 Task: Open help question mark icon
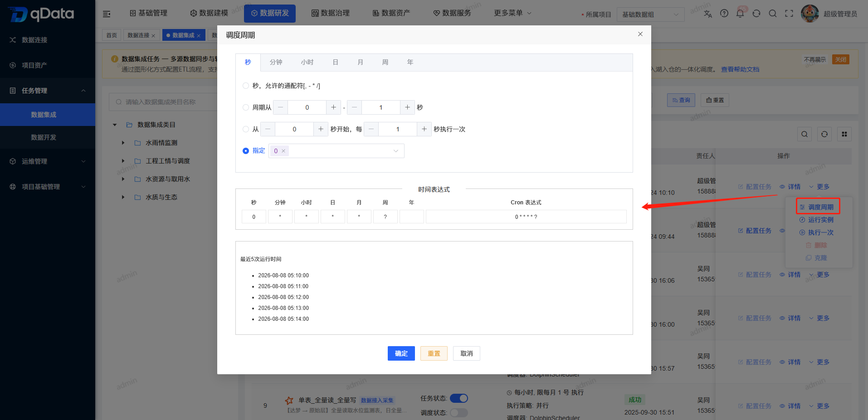pyautogui.click(x=724, y=14)
